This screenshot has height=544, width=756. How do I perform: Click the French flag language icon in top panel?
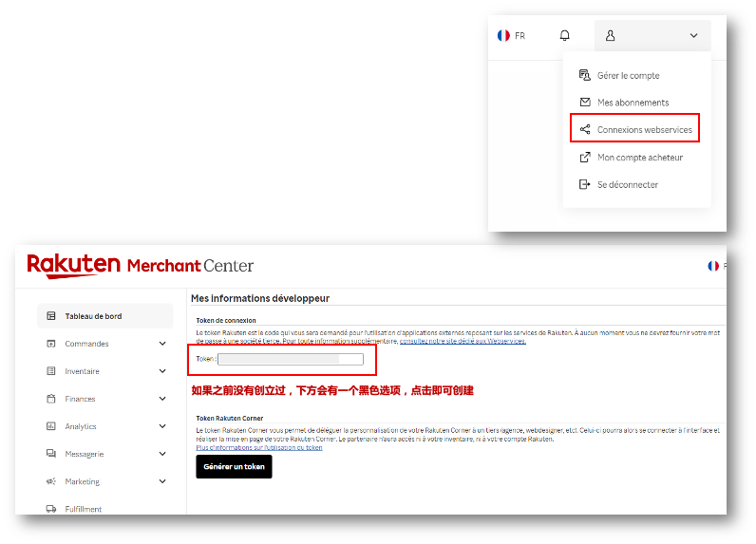(x=503, y=36)
